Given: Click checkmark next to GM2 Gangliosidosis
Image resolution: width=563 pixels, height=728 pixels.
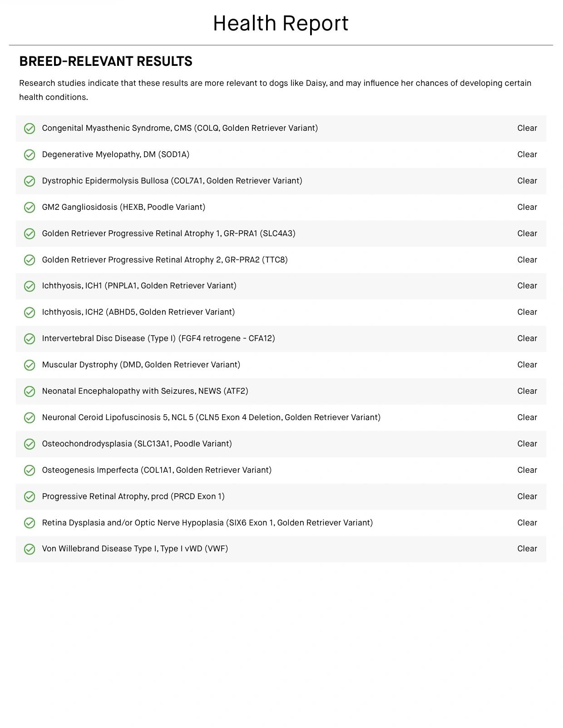Looking at the screenshot, I should tap(30, 208).
